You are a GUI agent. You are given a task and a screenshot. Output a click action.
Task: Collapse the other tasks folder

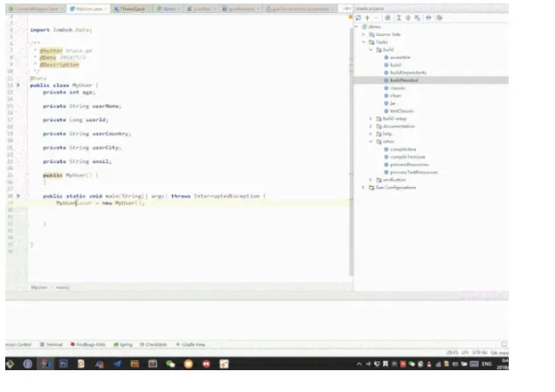tap(371, 141)
